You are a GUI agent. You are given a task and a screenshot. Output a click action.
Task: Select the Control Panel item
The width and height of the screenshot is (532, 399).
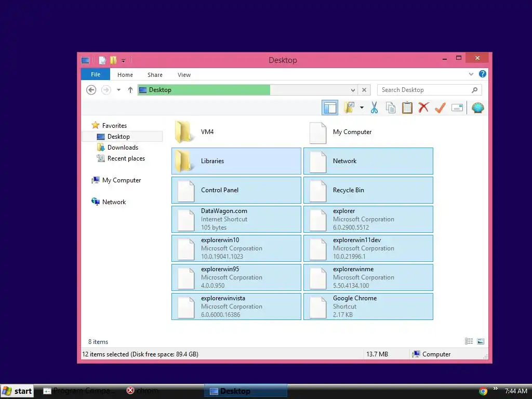236,190
